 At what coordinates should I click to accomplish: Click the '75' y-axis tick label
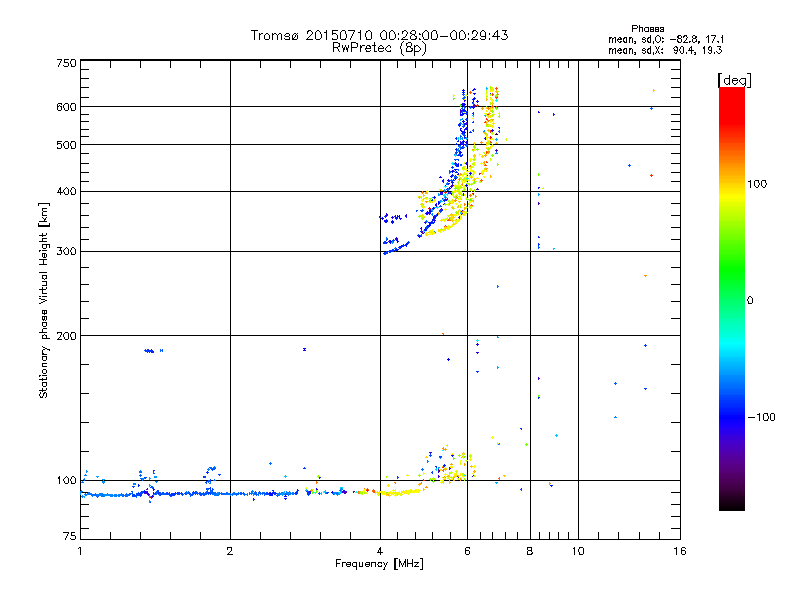click(x=70, y=536)
